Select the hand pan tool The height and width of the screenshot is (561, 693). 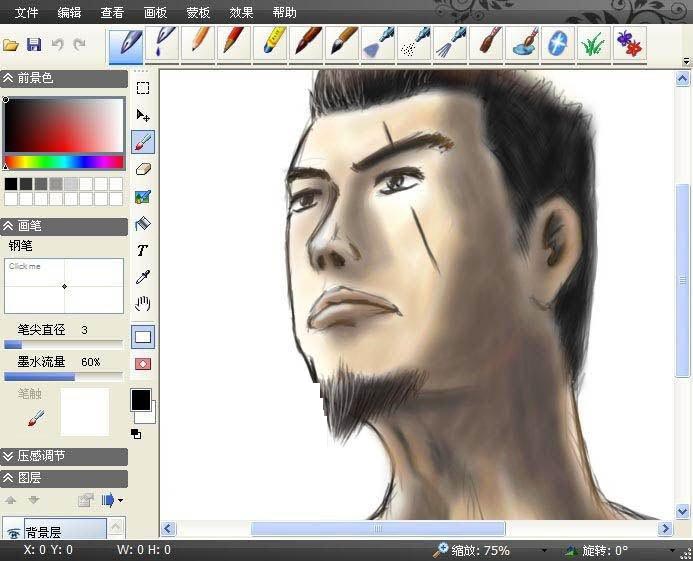pyautogui.click(x=143, y=304)
